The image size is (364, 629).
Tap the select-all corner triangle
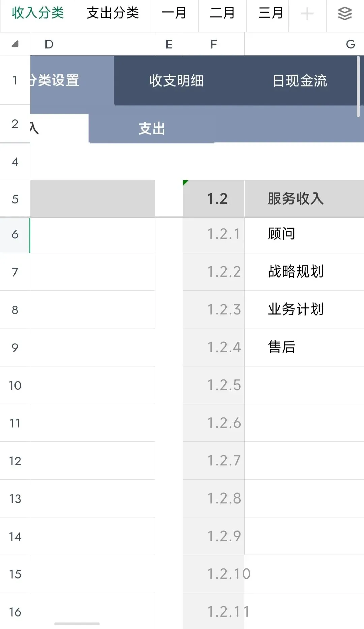click(x=15, y=44)
